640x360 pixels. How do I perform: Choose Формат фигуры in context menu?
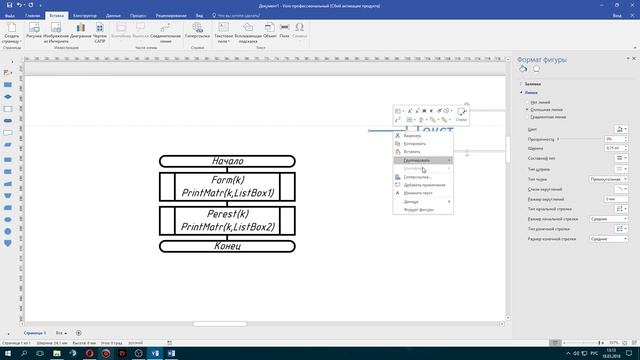pos(423,210)
